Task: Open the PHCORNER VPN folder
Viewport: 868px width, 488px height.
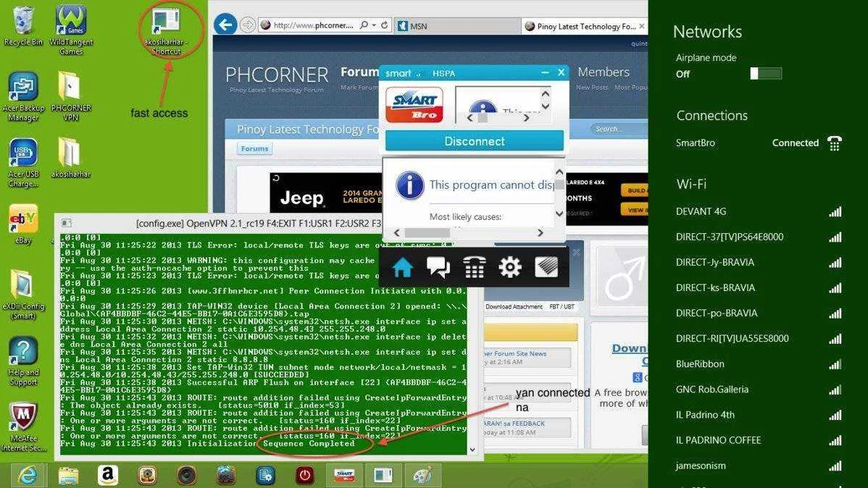Action: coord(71,97)
